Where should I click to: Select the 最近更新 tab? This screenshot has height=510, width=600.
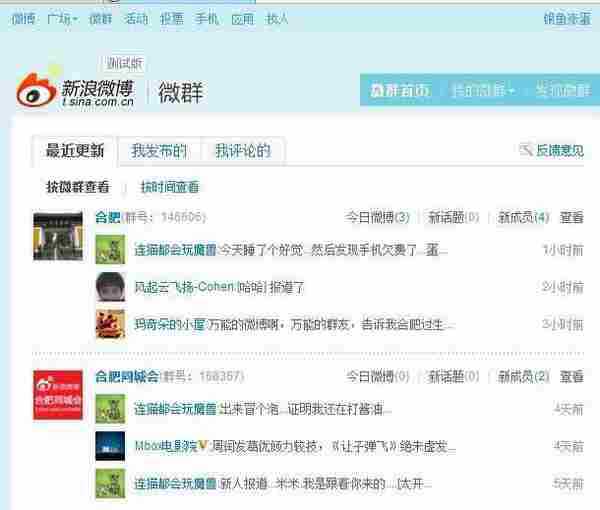tap(75, 151)
